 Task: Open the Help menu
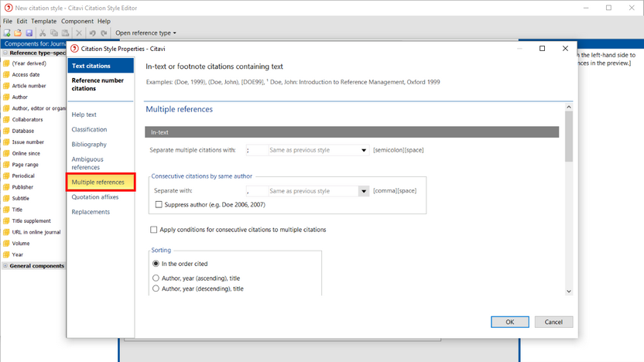pos(104,22)
